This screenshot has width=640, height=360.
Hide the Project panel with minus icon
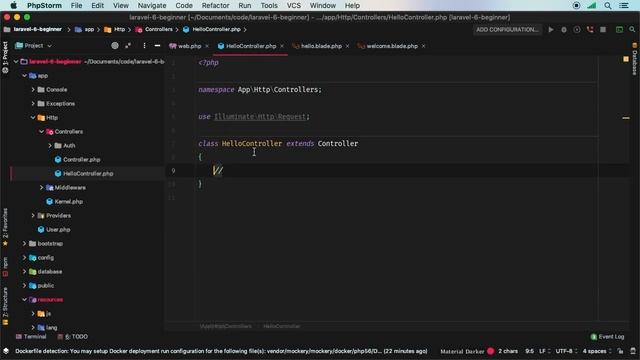pos(157,46)
